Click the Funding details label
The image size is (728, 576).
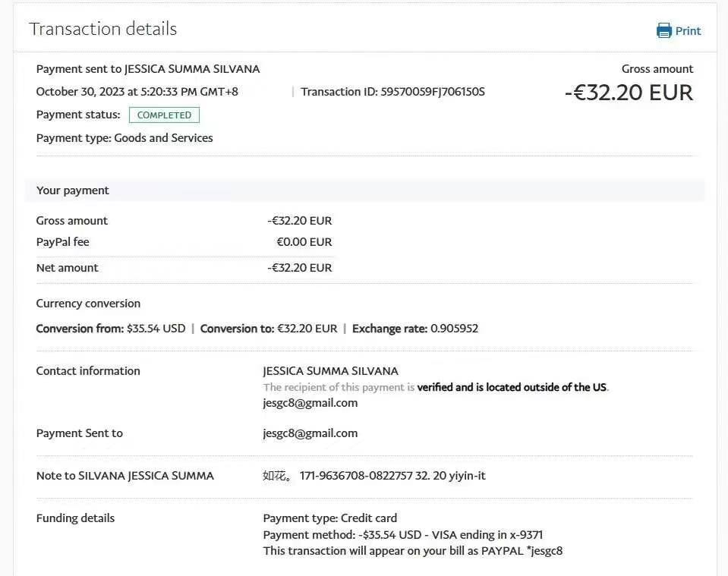coord(75,518)
